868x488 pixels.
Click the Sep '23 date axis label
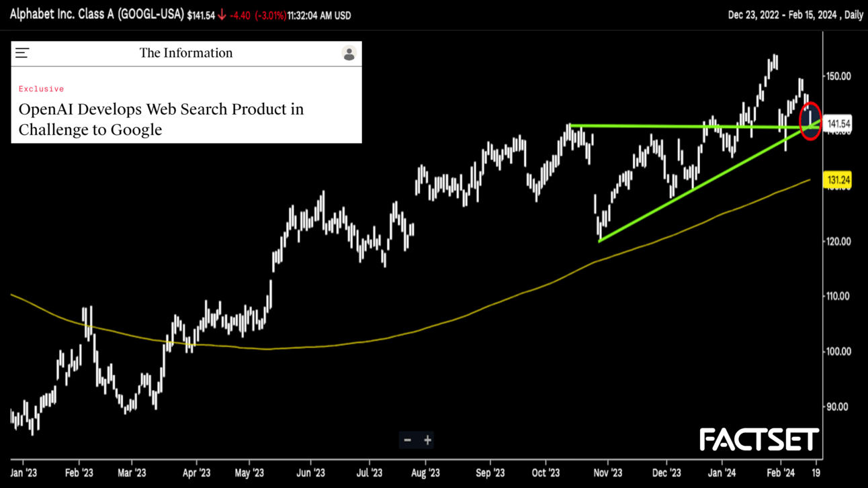(490, 473)
